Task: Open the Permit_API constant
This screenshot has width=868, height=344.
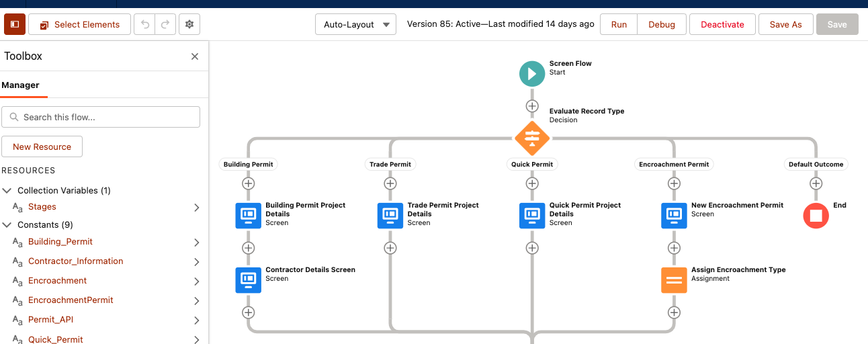Action: pos(51,319)
